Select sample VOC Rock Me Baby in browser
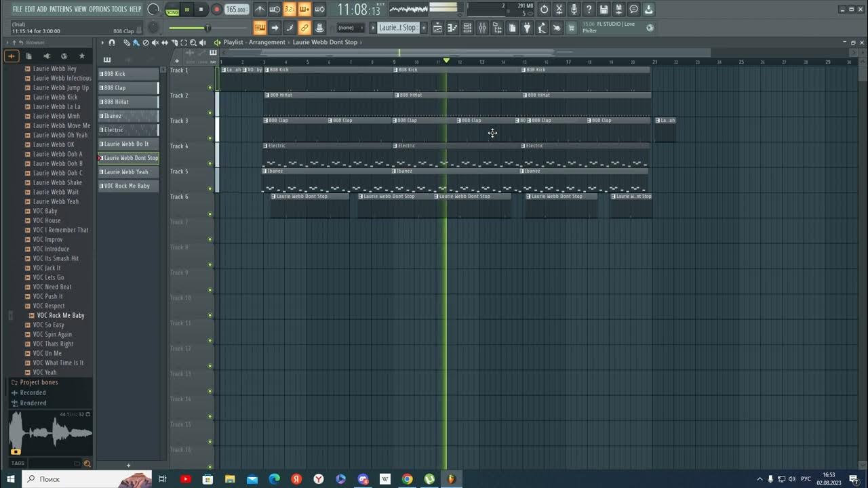Screen dimensions: 868x488 60,315
